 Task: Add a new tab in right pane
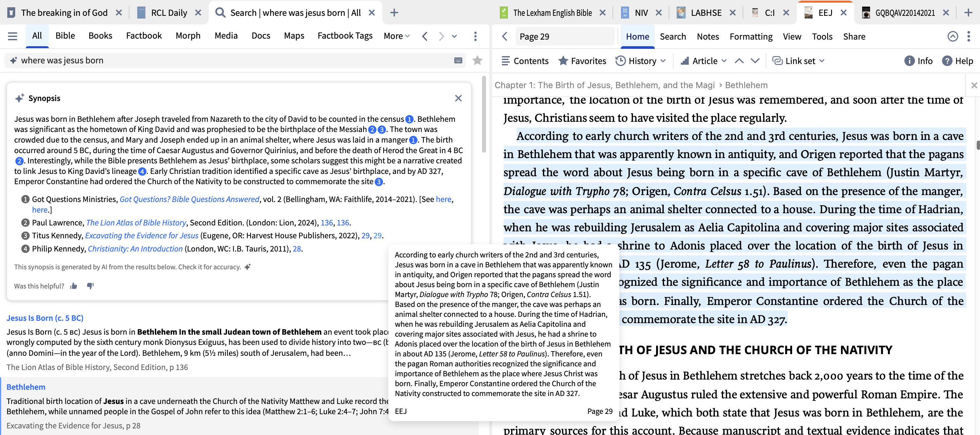pyautogui.click(x=968, y=13)
